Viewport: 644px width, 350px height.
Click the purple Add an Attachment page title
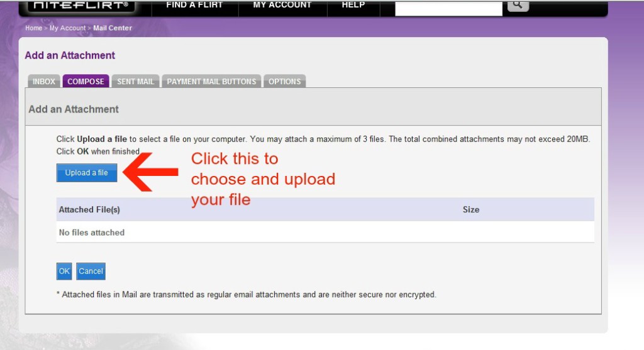[x=70, y=55]
